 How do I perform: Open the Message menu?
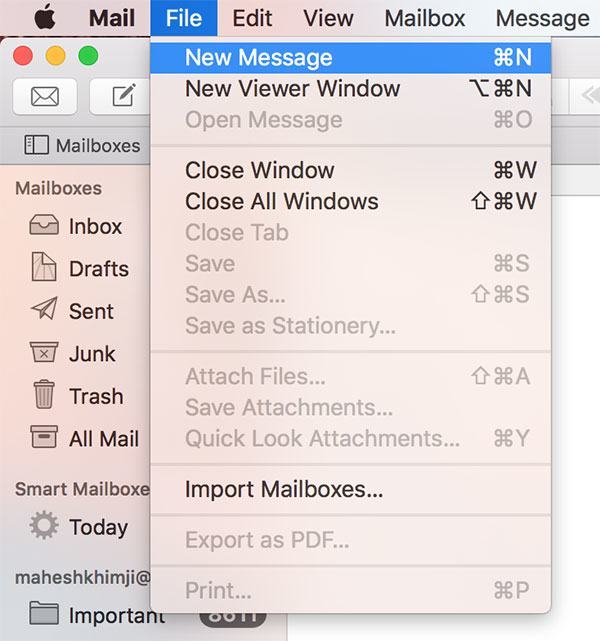(542, 18)
